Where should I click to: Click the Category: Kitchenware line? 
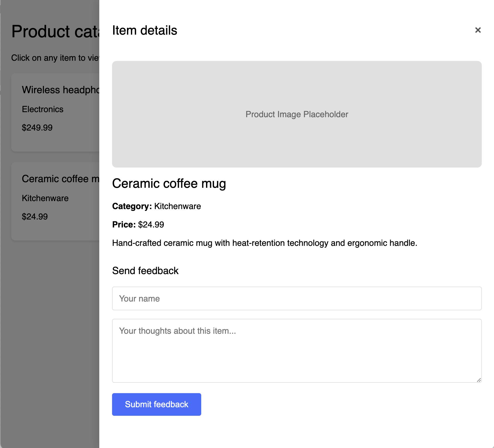tap(156, 206)
